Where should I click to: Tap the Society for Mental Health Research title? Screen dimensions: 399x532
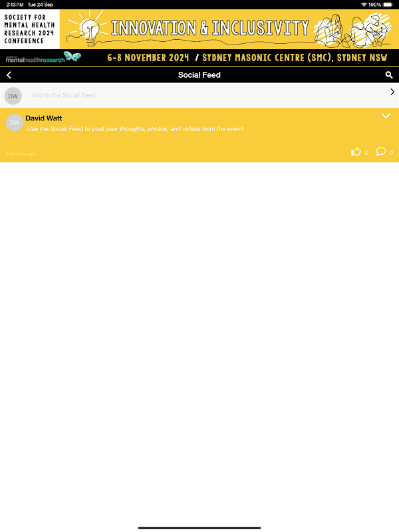(x=29, y=29)
